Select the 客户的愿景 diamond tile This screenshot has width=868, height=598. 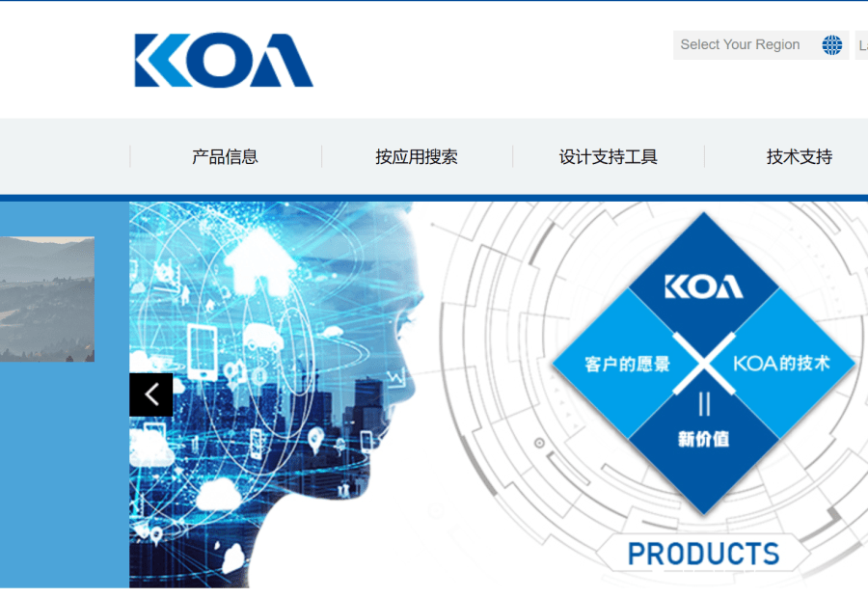tap(628, 364)
